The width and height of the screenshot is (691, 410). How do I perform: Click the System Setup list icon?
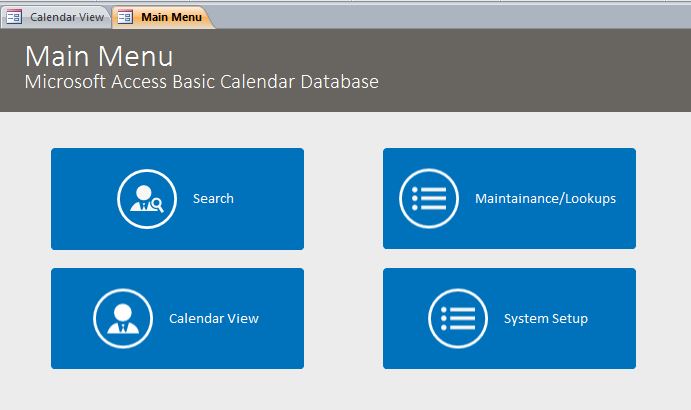coord(458,318)
